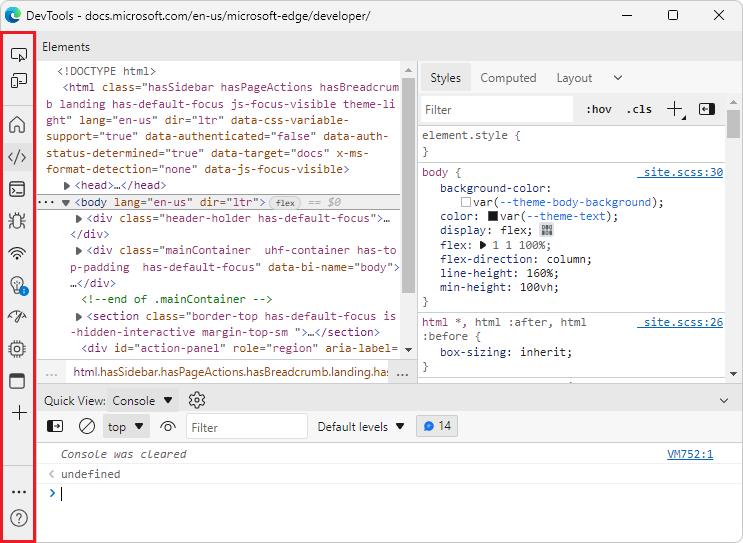743x543 pixels.
Task: Click --theme-body-background variable link
Action: tap(575, 202)
